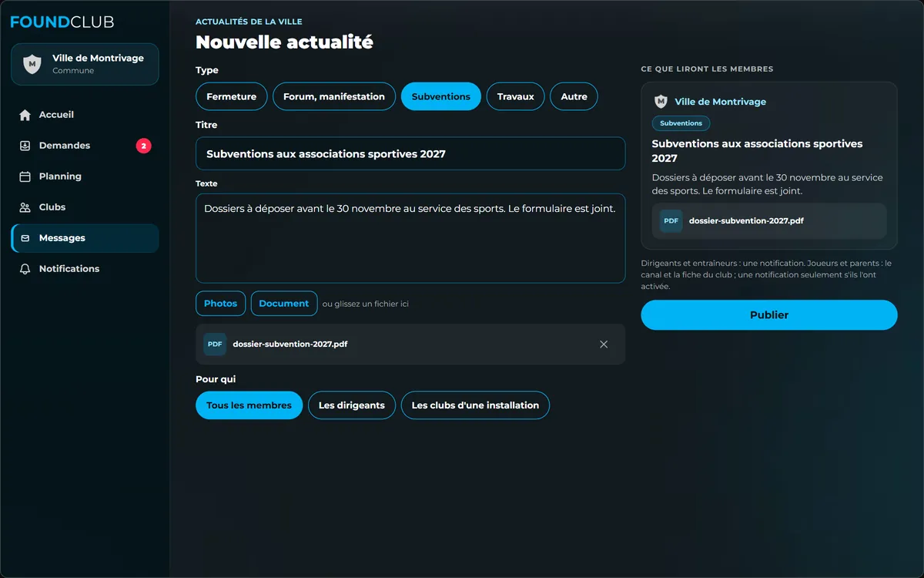The width and height of the screenshot is (924, 578).
Task: Click the Texte label above the message area
Action: [x=206, y=183]
